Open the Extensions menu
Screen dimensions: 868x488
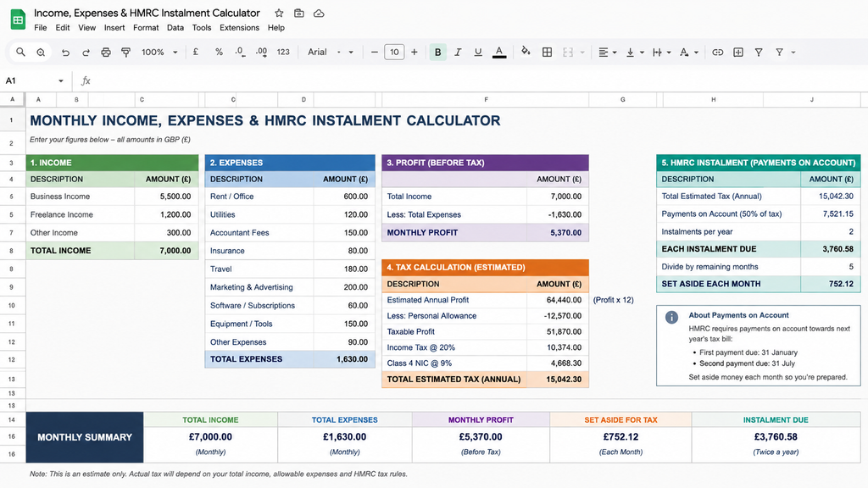[x=239, y=28]
